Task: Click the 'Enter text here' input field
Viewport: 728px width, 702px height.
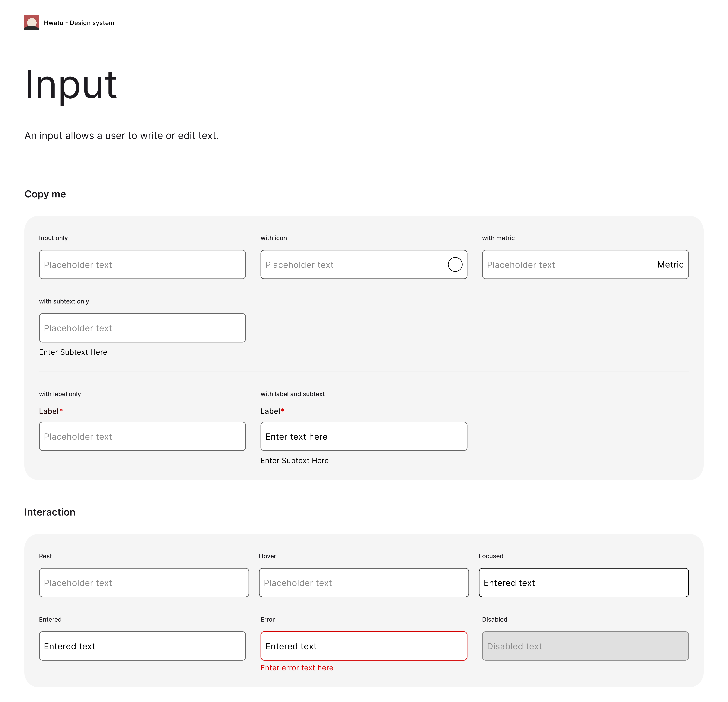Action: tap(364, 437)
